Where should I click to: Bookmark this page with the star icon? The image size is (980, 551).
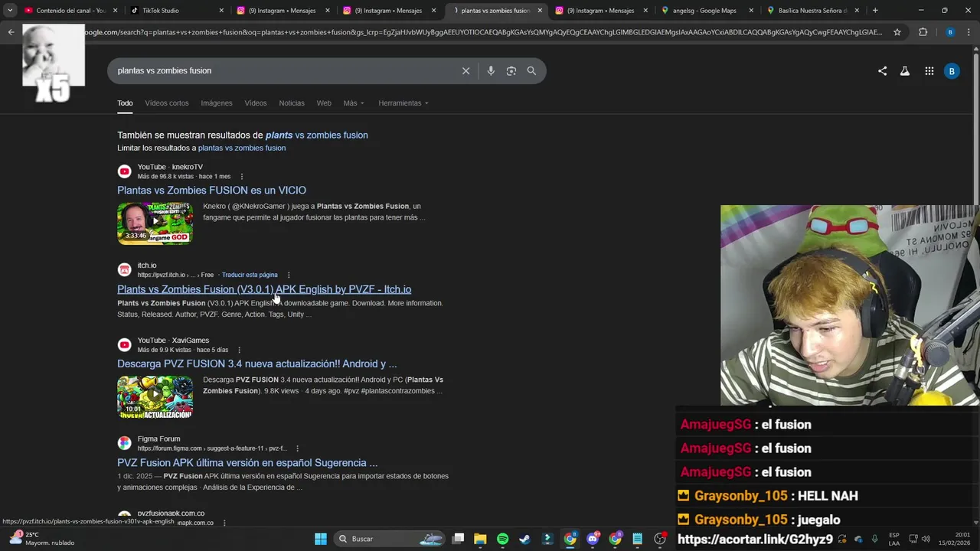897,32
